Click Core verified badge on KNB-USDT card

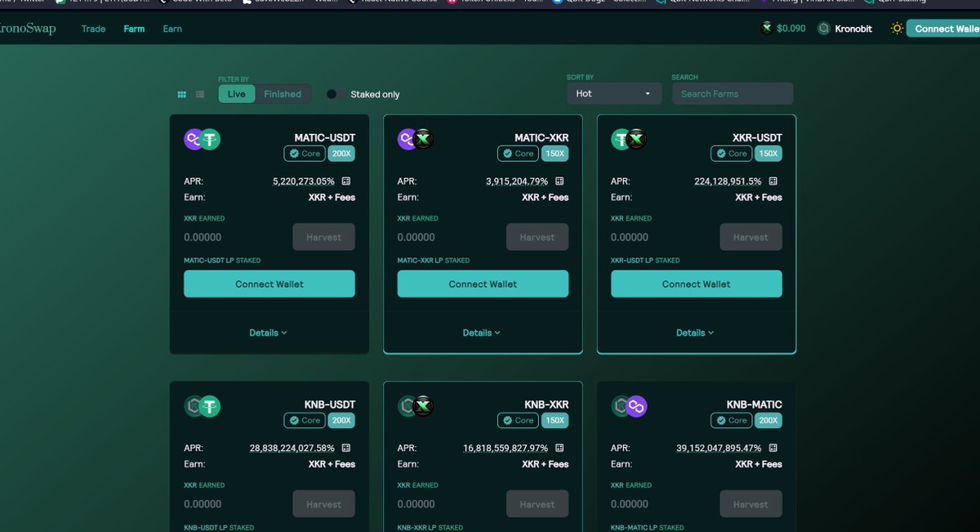click(x=305, y=420)
